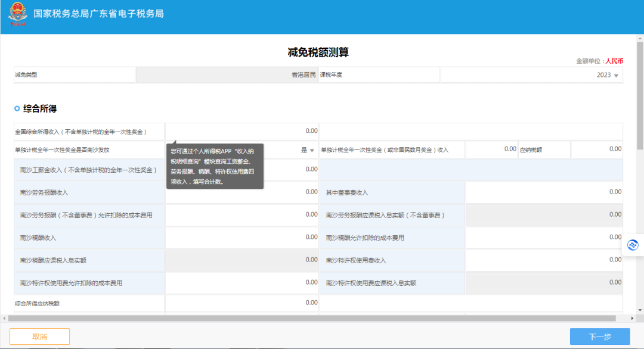The height and width of the screenshot is (349, 644).
Task: Click the blue bullet beside 综合所得
Action: point(17,108)
